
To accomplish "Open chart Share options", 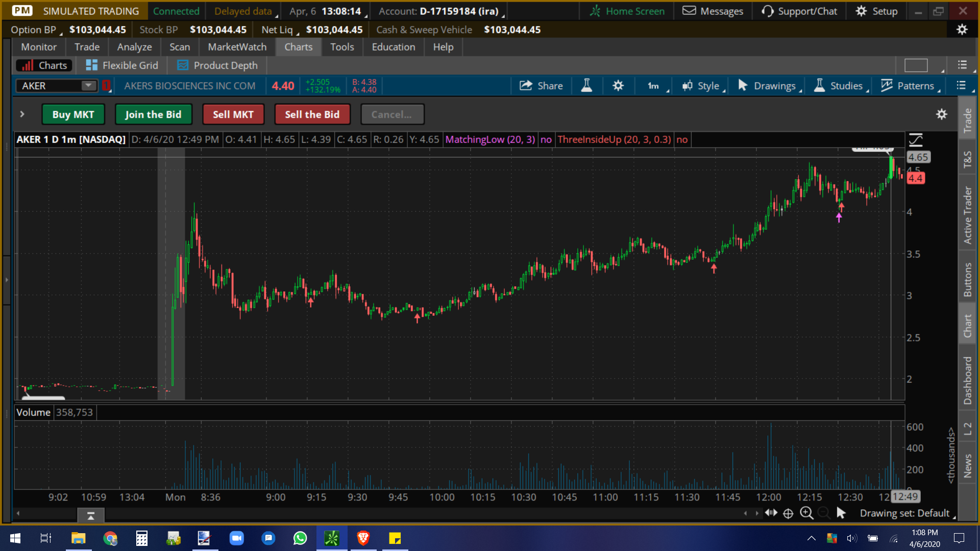I will [541, 85].
